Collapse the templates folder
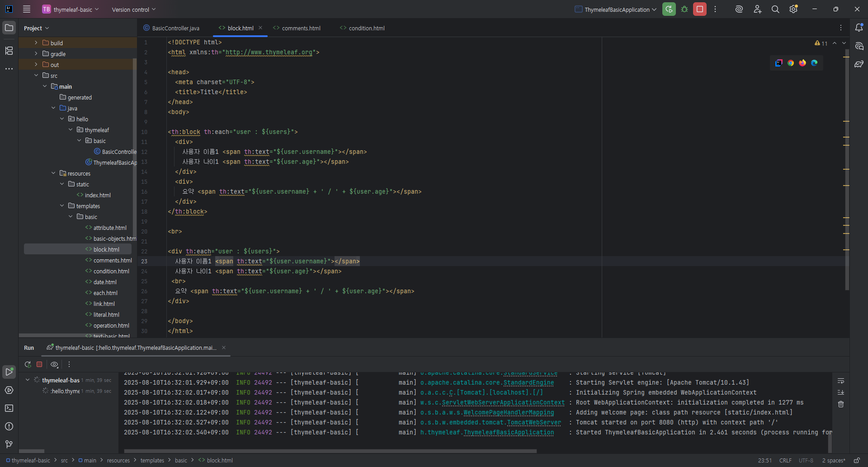 [62, 206]
